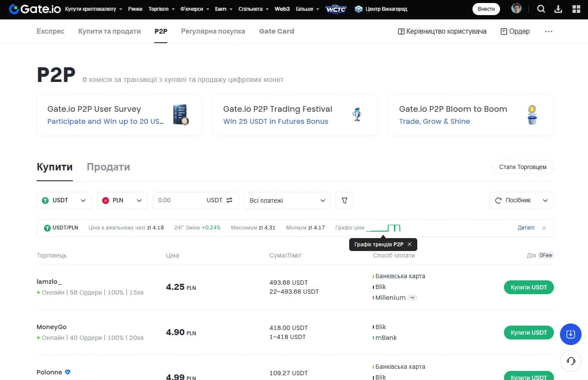
Task: Expand the Спільнота menu
Action: coord(253,9)
